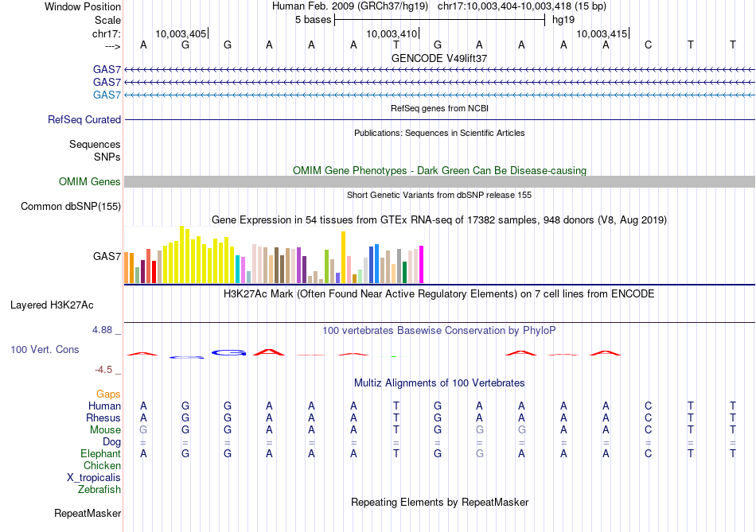This screenshot has width=756, height=532.
Task: Click the orange Gaps label
Action: 108,394
